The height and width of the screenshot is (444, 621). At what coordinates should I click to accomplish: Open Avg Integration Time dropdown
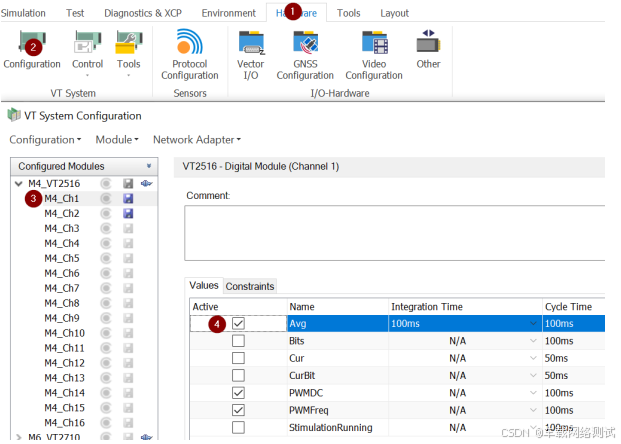pyautogui.click(x=533, y=324)
